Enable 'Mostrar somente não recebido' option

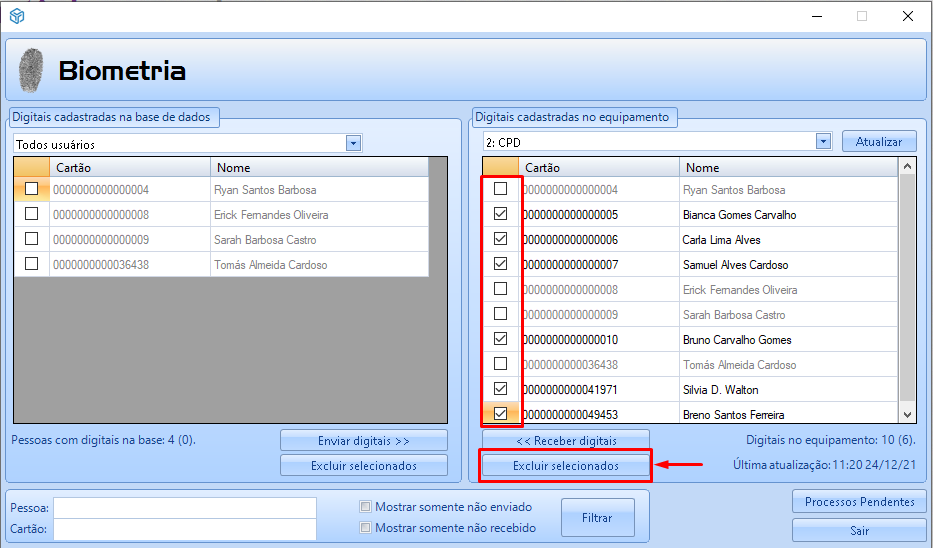pyautogui.click(x=366, y=528)
